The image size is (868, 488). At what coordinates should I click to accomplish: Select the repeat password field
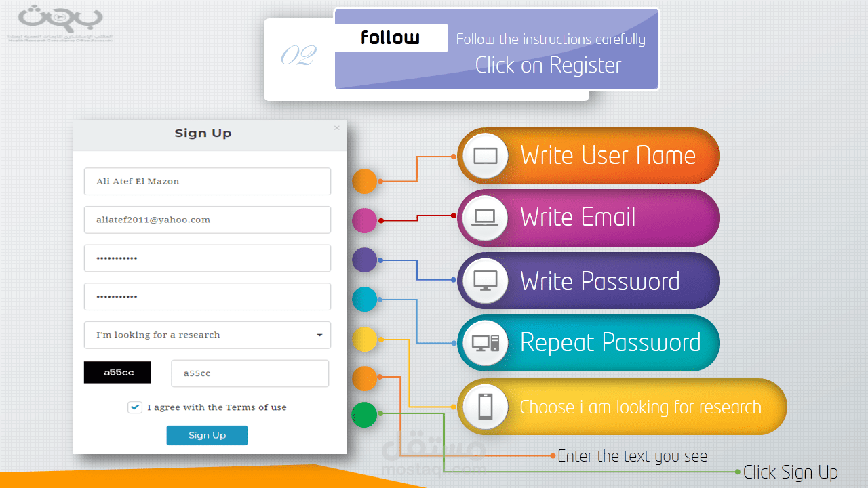point(207,297)
